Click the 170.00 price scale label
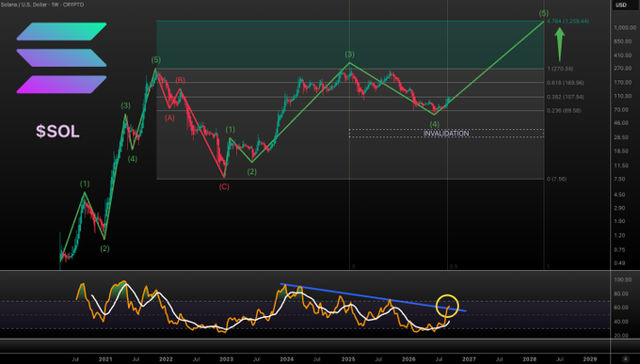640x364 pixels. click(x=623, y=83)
